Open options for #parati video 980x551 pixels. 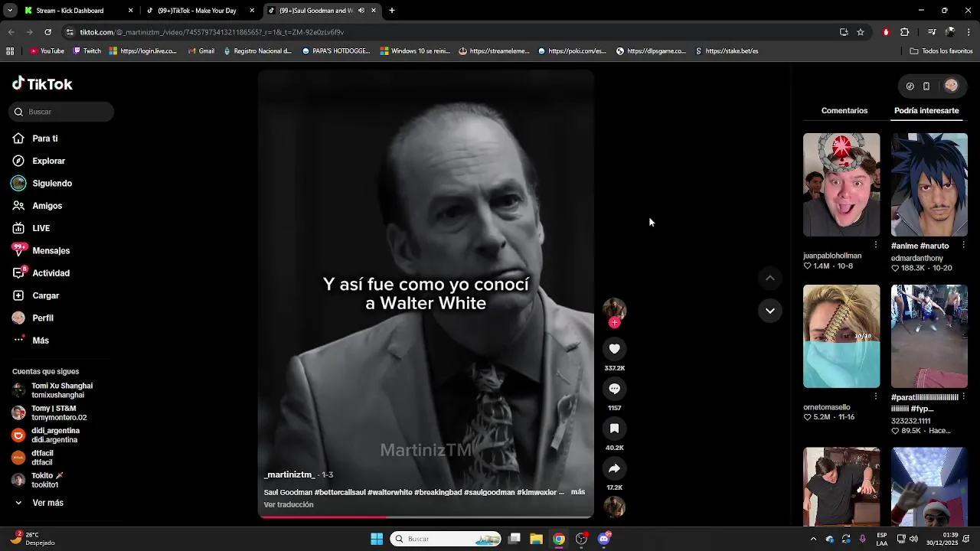coord(963,396)
